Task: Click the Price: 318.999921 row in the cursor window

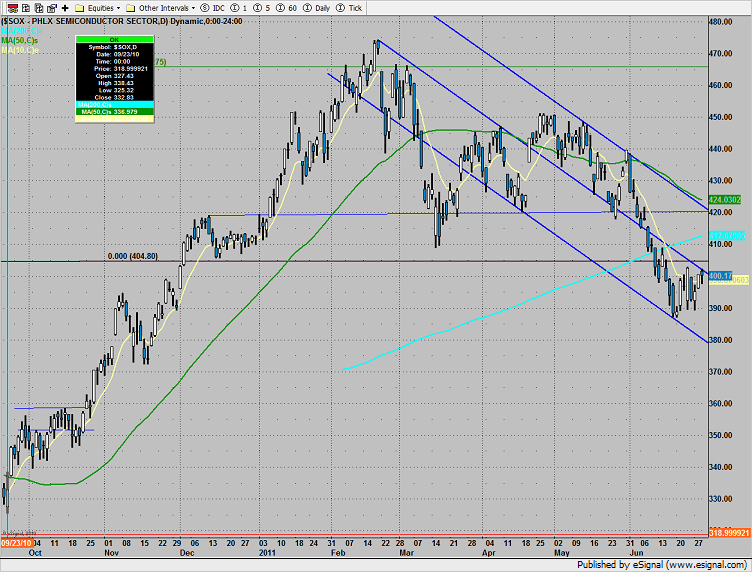Action: pyautogui.click(x=115, y=69)
